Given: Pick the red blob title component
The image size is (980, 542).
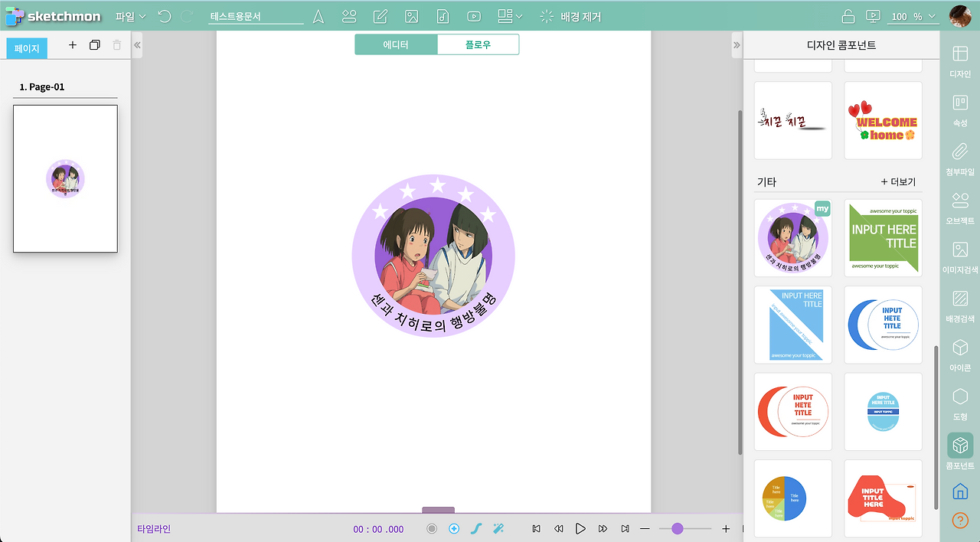Looking at the screenshot, I should [x=884, y=498].
